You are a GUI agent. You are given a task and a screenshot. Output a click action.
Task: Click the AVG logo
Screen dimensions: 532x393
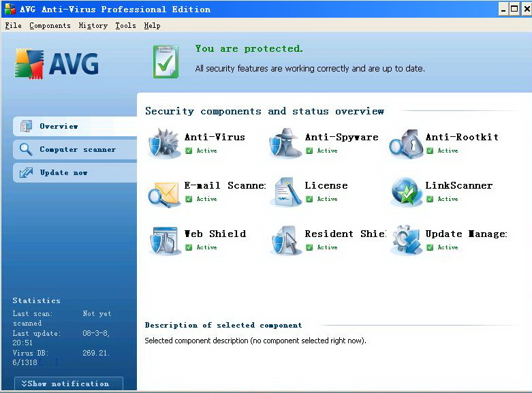point(57,64)
